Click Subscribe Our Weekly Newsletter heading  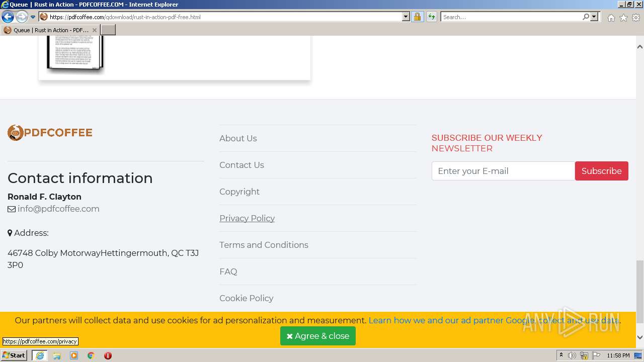487,143
